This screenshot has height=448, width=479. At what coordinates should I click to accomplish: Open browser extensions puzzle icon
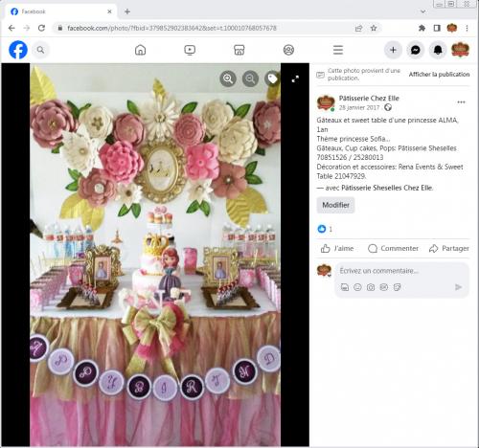(422, 28)
